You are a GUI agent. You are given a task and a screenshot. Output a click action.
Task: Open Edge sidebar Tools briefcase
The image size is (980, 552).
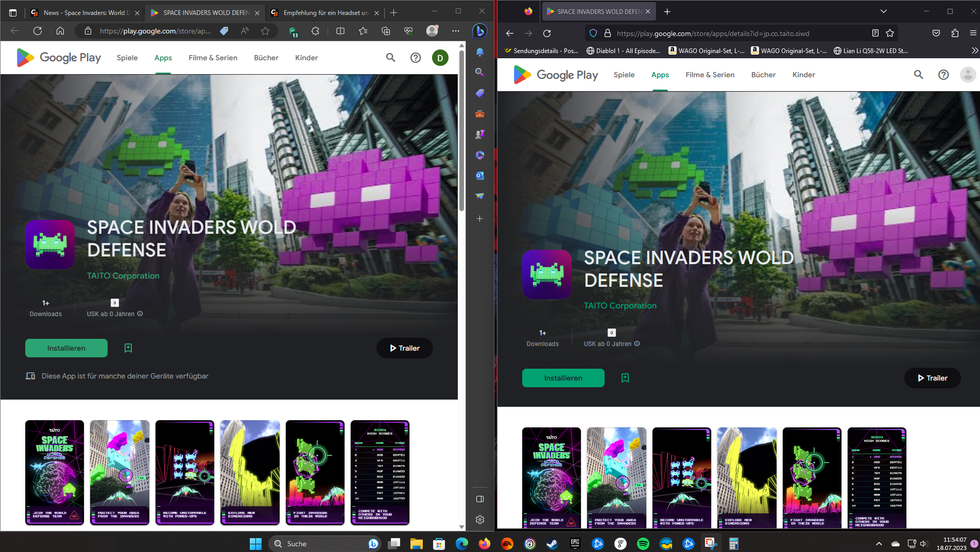click(x=479, y=114)
